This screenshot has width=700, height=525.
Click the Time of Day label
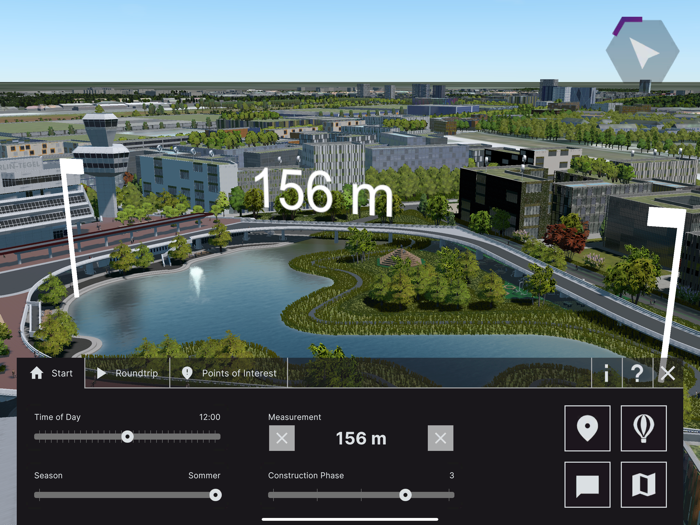tap(57, 417)
